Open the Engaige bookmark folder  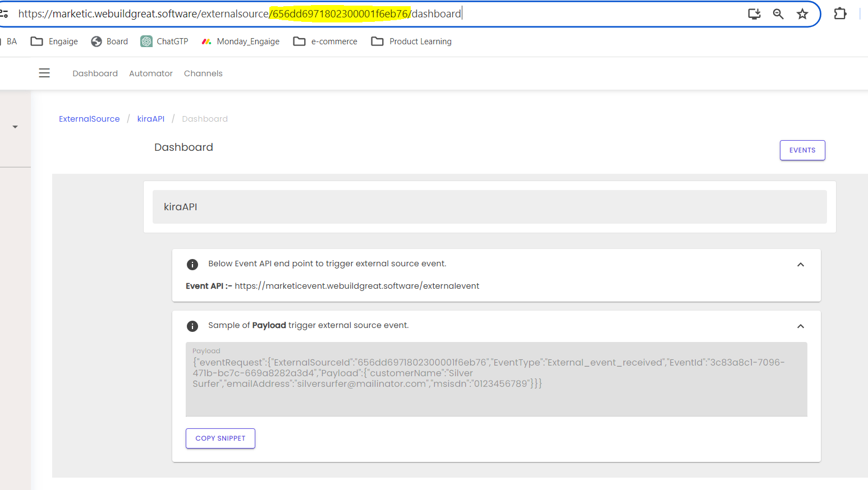[x=54, y=41]
